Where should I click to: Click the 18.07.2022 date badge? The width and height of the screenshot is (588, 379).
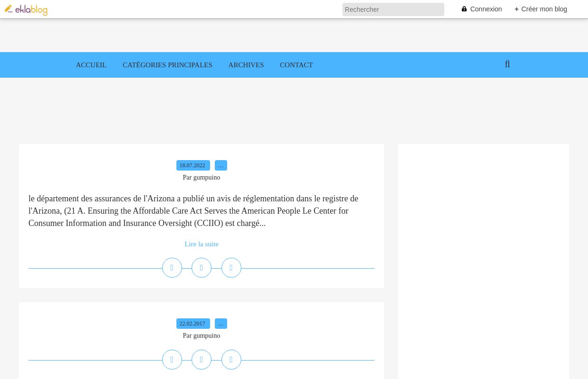[193, 165]
